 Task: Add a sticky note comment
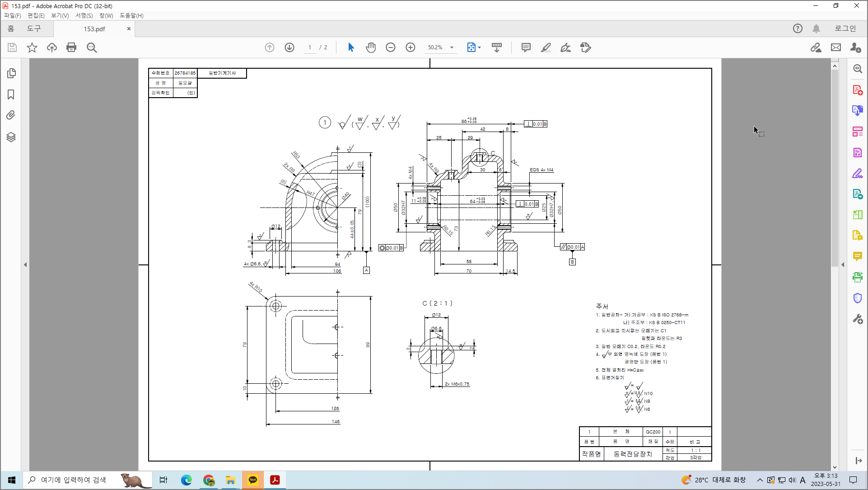coord(526,47)
